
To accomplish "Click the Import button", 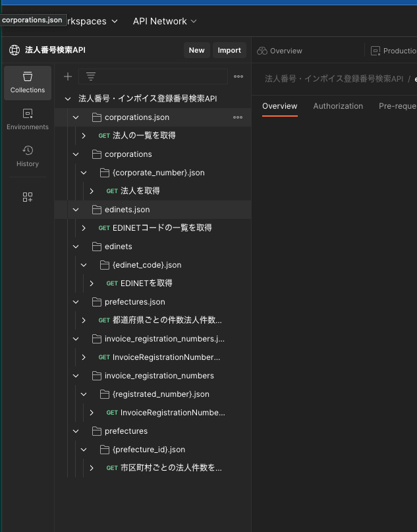I will point(229,50).
